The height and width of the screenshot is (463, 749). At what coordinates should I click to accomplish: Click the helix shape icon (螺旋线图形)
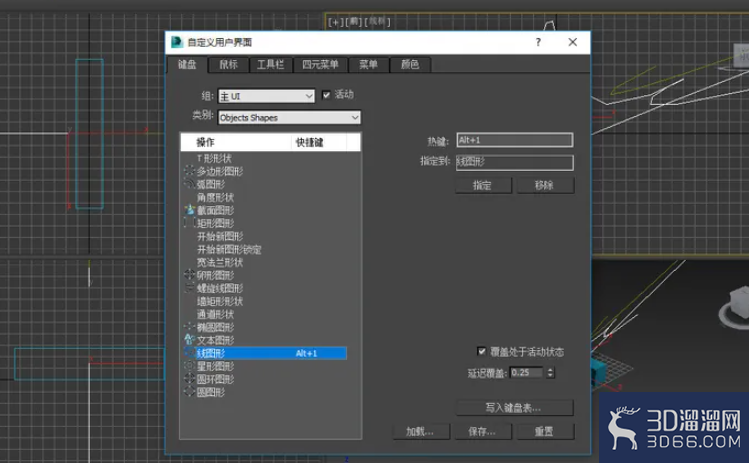tap(189, 288)
